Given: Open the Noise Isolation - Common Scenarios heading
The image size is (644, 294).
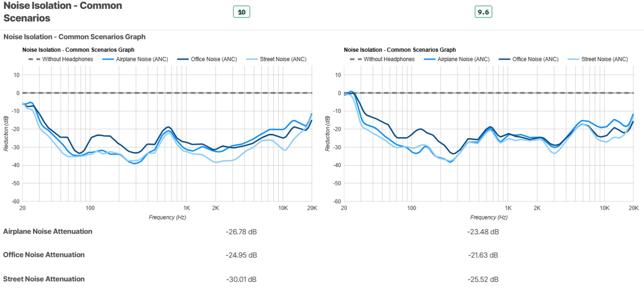Looking at the screenshot, I should tap(63, 12).
